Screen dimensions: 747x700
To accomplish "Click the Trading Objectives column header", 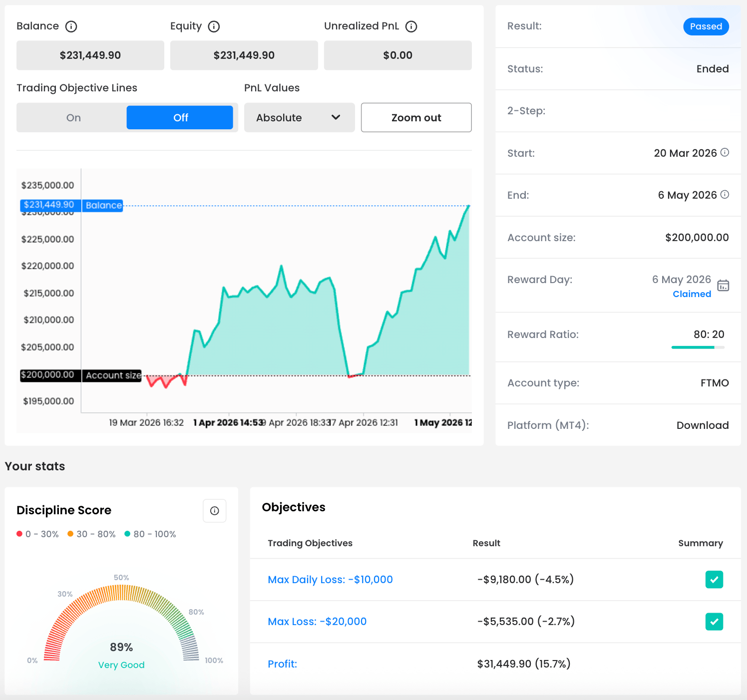I will 310,543.
